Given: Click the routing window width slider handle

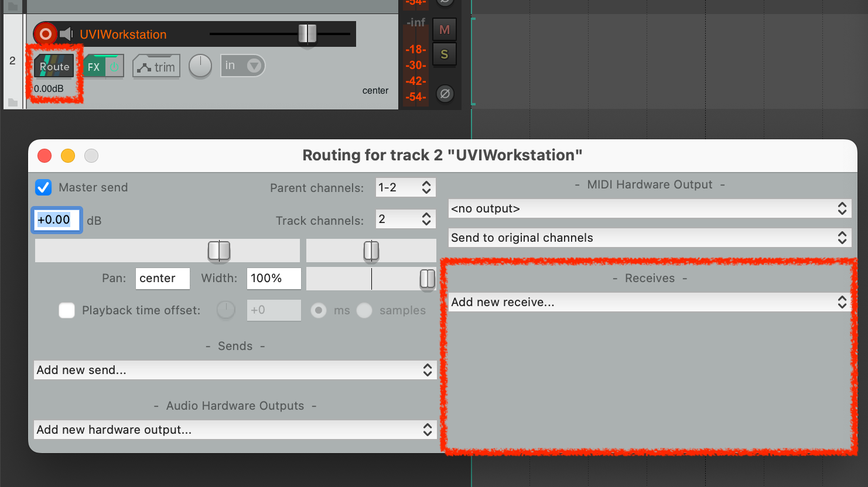Looking at the screenshot, I should [428, 279].
